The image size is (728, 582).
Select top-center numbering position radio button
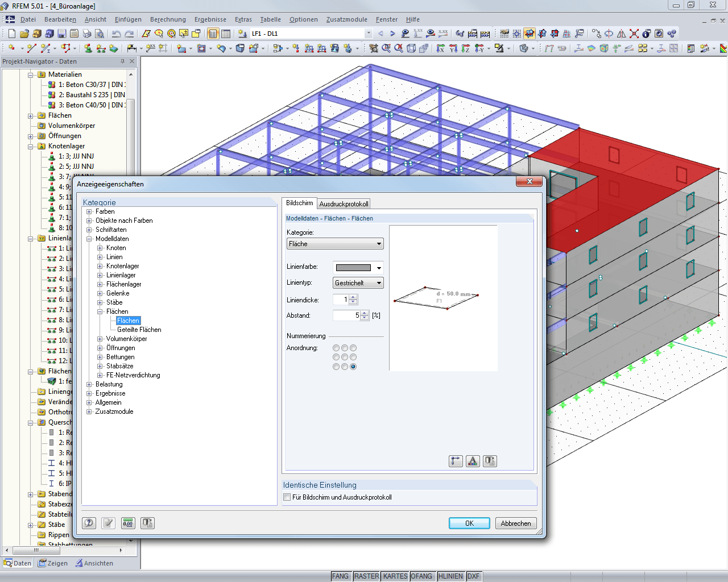click(x=345, y=348)
